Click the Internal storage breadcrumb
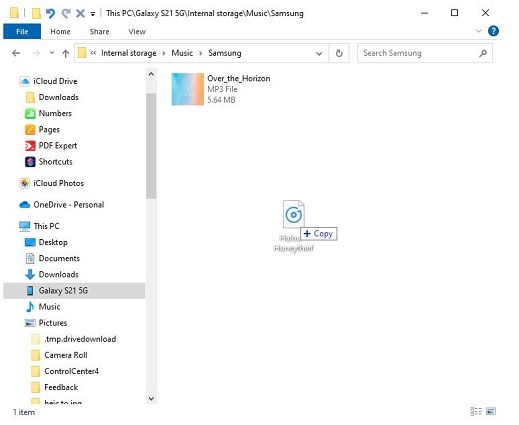This screenshot has height=425, width=519. coord(129,53)
